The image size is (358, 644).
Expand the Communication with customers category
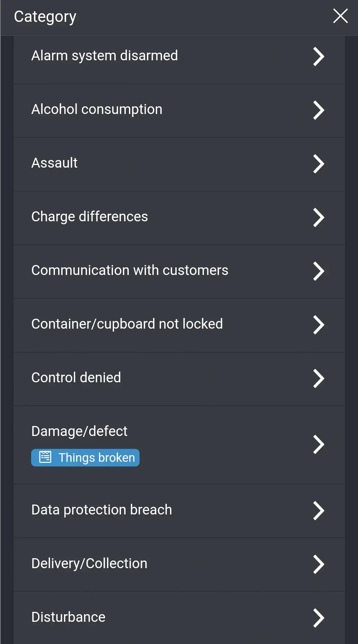[319, 271]
